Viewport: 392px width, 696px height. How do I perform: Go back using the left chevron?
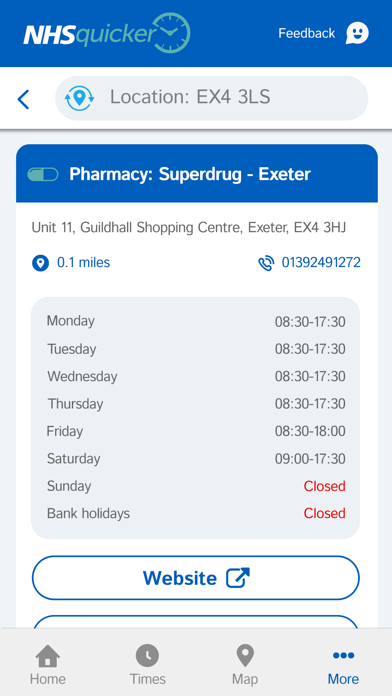coord(23,99)
